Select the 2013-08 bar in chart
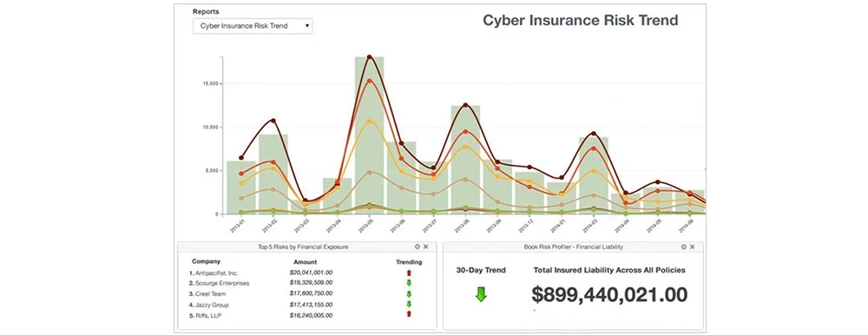 [465, 160]
